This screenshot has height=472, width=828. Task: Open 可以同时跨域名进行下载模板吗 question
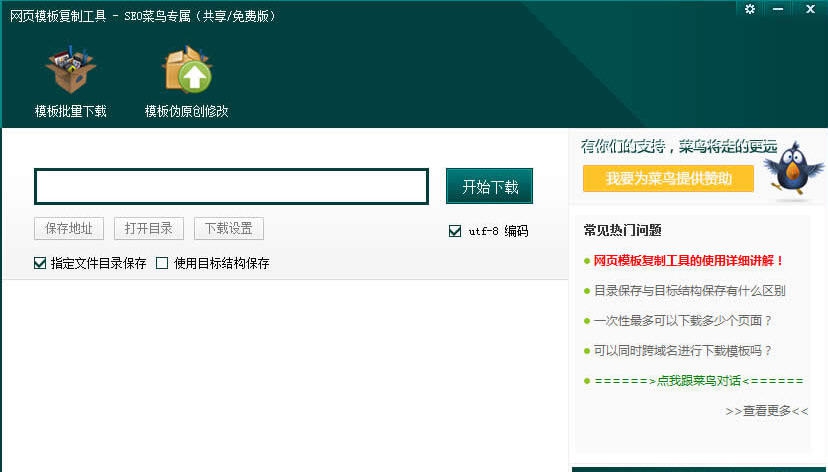pyautogui.click(x=683, y=351)
